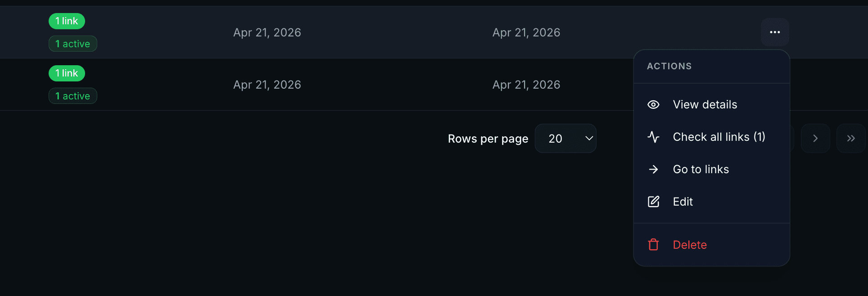The image size is (868, 296).
Task: Select the pencil icon beside Edit
Action: (x=653, y=202)
